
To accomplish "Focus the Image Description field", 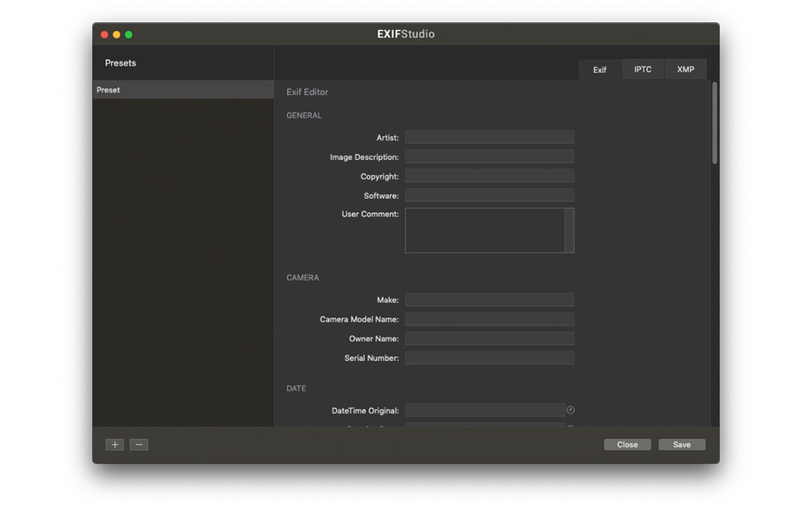I will point(490,157).
